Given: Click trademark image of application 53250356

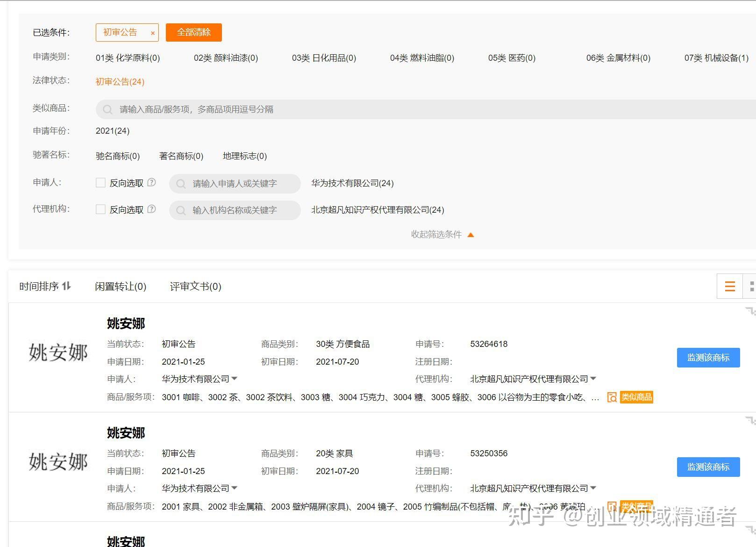Looking at the screenshot, I should coord(58,462).
